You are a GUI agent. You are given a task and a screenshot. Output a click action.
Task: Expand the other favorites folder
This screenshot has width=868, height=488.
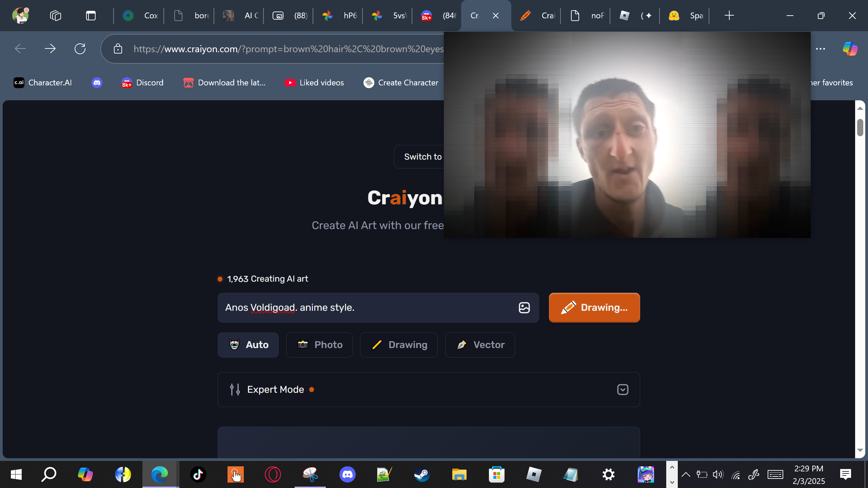[x=831, y=83]
